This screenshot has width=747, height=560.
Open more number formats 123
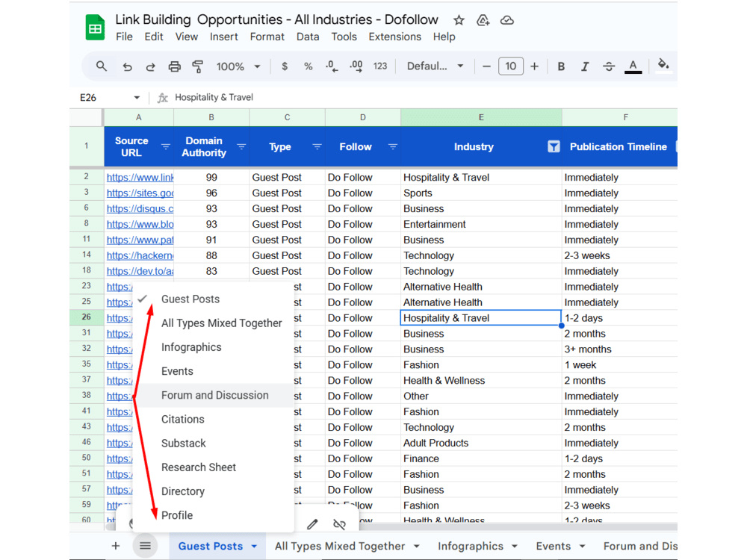pos(380,66)
